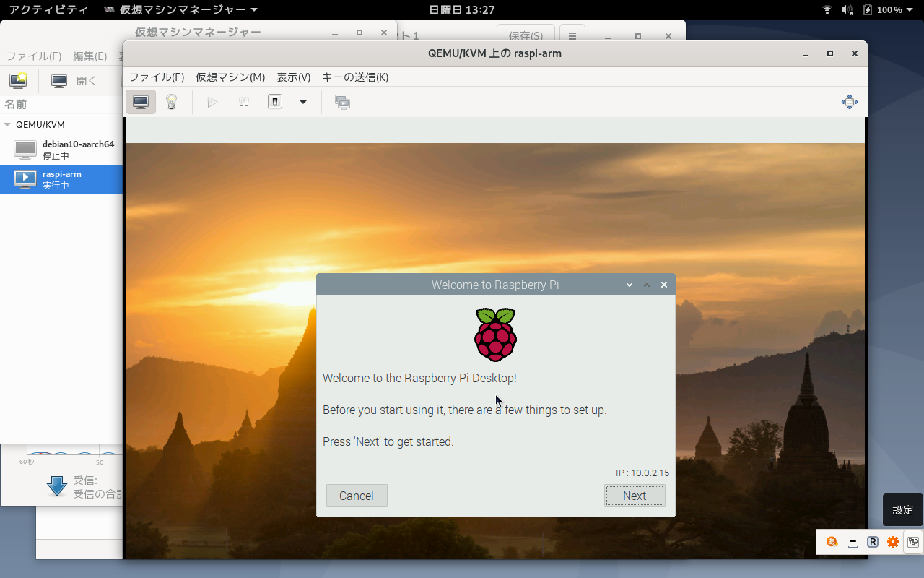Click the R romaji input icon
Viewport: 924px width, 578px height.
pyautogui.click(x=873, y=542)
